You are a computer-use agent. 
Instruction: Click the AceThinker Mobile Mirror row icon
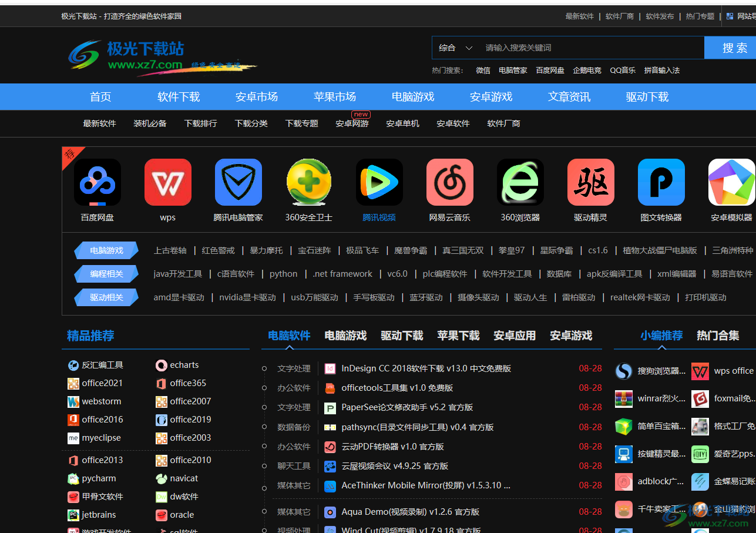coord(330,485)
